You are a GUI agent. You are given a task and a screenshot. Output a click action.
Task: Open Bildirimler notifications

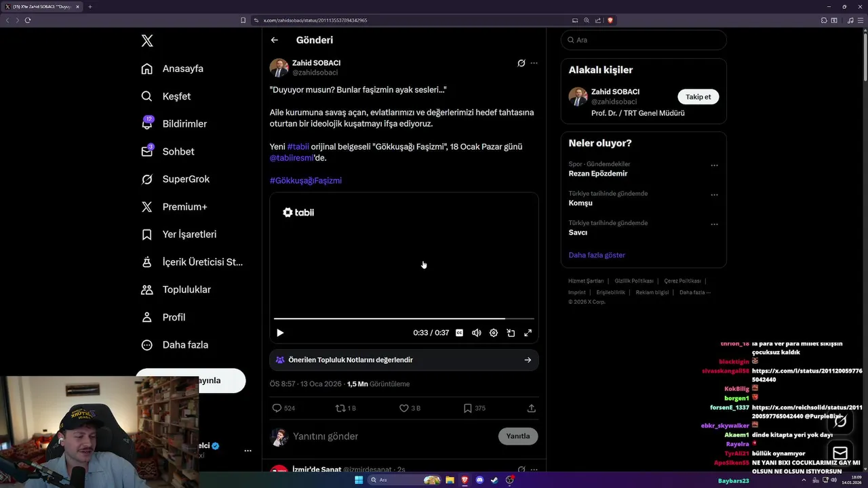pyautogui.click(x=174, y=124)
